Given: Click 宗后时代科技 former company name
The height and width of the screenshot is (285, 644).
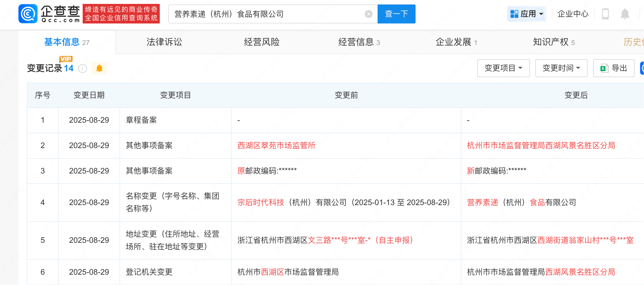Looking at the screenshot, I should [261, 203].
